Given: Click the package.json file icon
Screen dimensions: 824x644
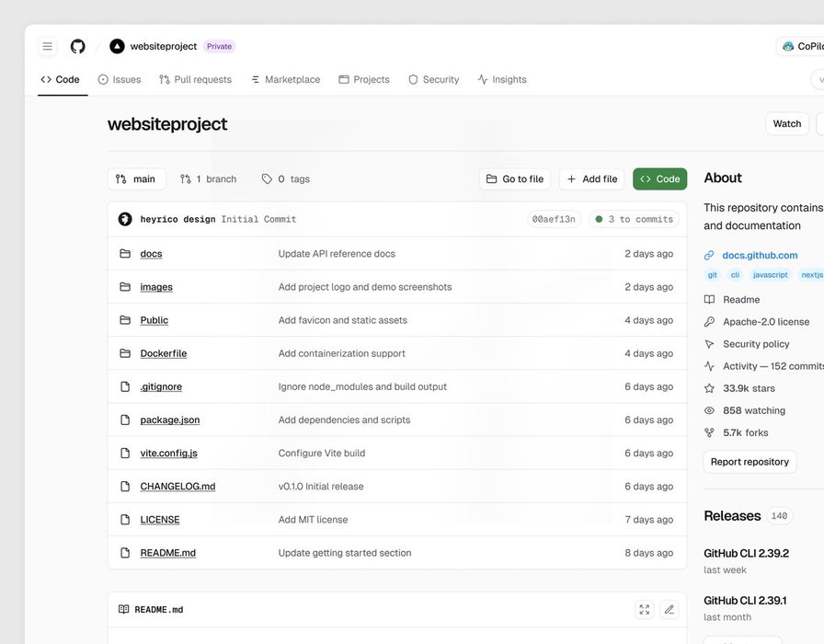Looking at the screenshot, I should (x=125, y=420).
